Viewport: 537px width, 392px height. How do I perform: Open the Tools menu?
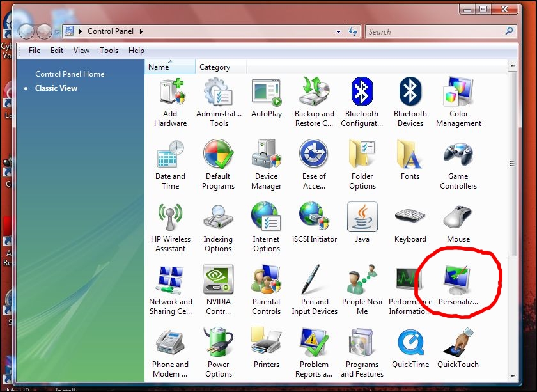click(109, 51)
